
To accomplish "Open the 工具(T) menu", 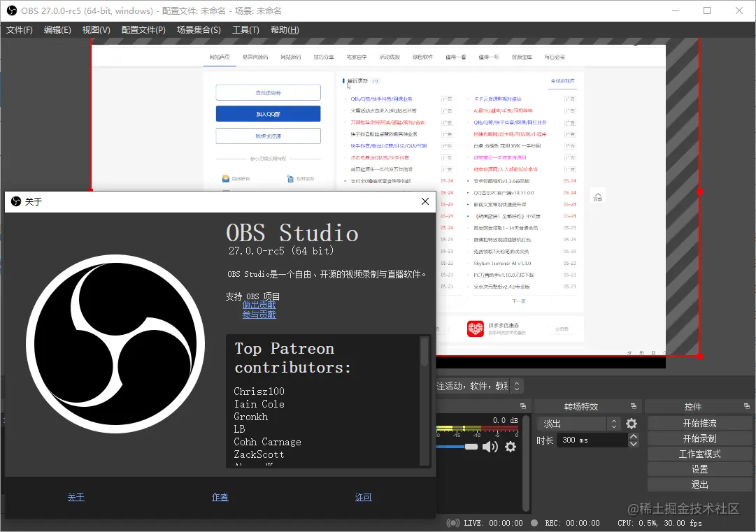I will point(245,30).
